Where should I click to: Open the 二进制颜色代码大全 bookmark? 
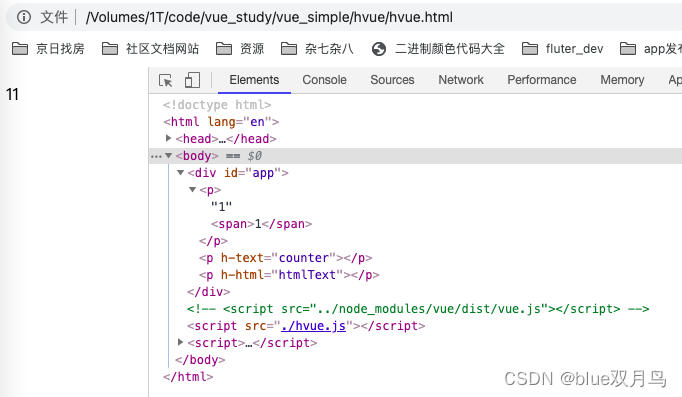pos(438,48)
